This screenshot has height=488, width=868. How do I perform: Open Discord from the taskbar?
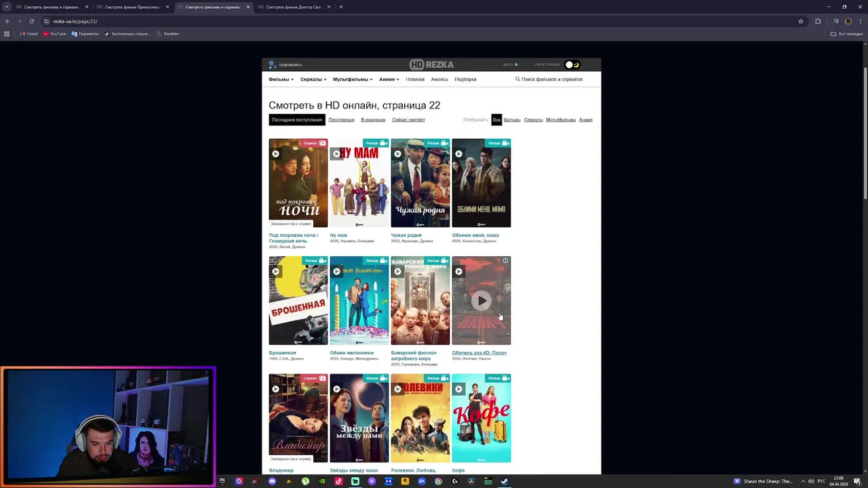coord(272,481)
